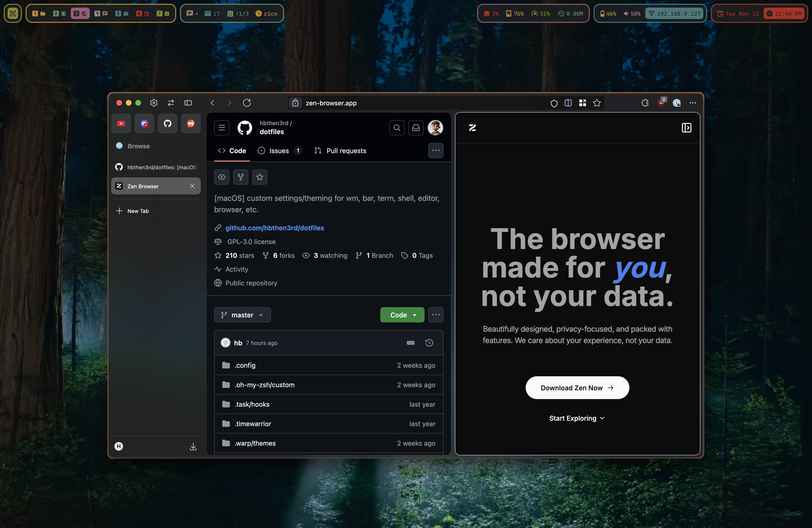Open the pinned YouTube essential
The width and height of the screenshot is (812, 528).
[121, 123]
